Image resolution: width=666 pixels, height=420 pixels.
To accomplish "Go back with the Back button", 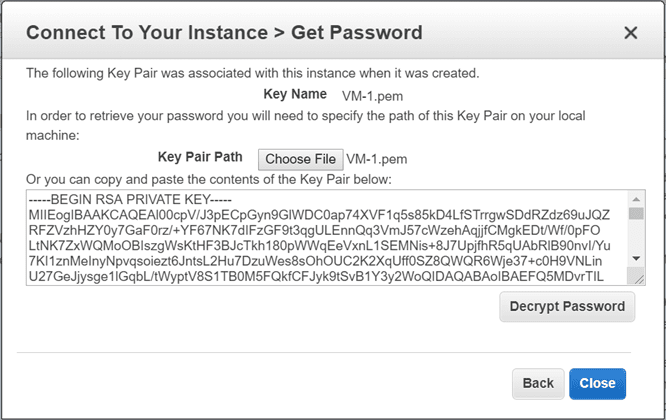I will (538, 383).
